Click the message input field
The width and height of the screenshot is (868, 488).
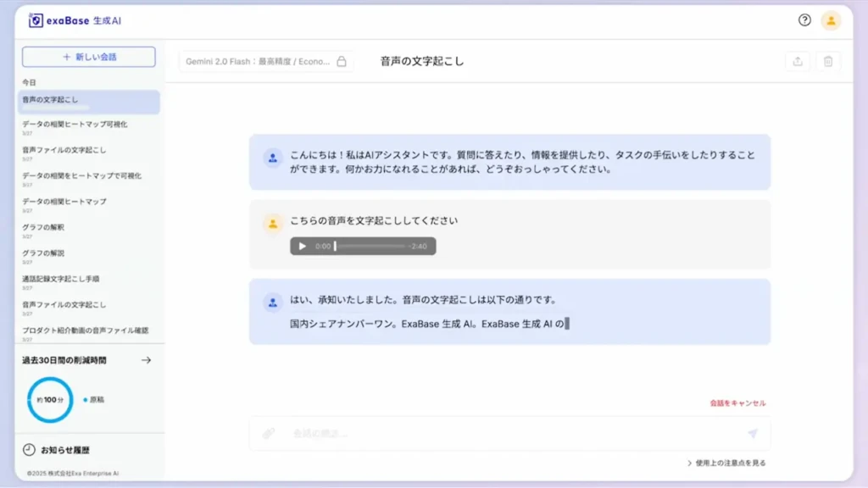(509, 433)
